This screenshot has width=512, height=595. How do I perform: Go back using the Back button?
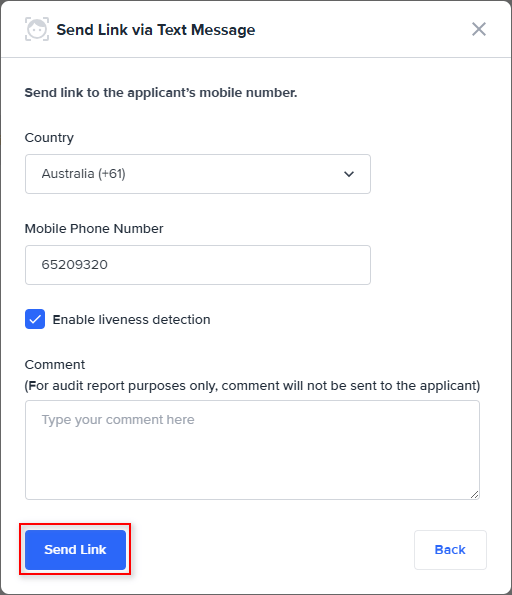click(450, 549)
